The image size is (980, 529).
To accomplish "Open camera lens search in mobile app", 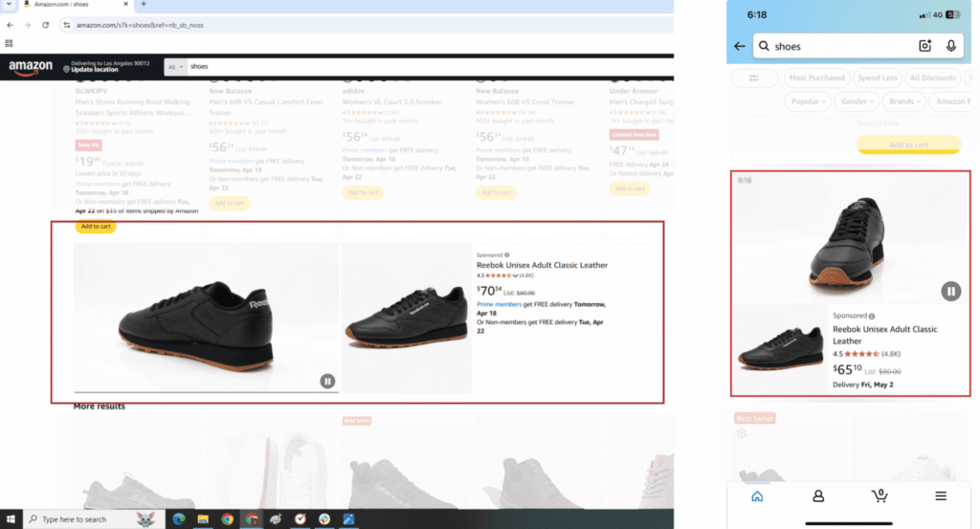I will tap(925, 46).
